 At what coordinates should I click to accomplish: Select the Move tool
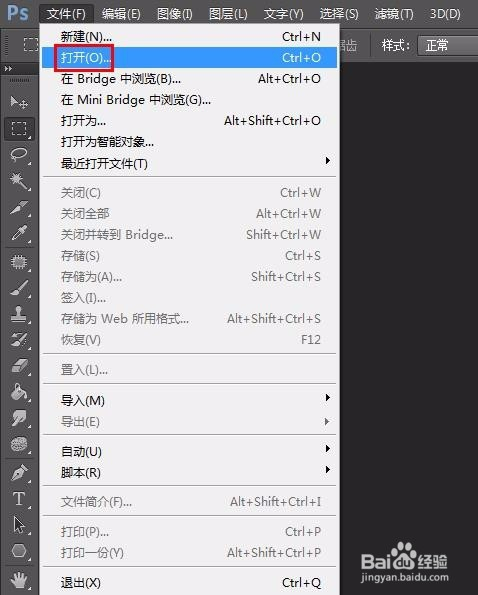(19, 102)
